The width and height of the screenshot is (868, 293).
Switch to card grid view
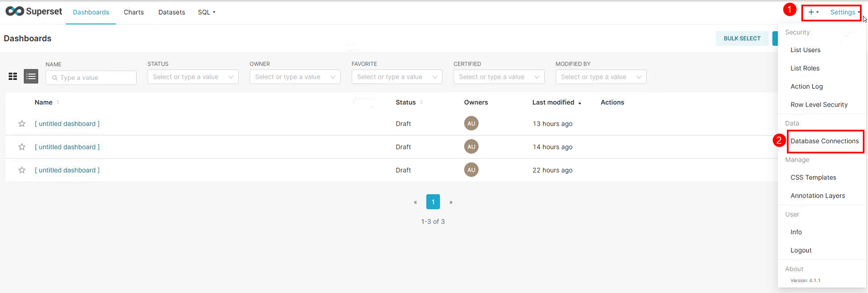tap(13, 76)
